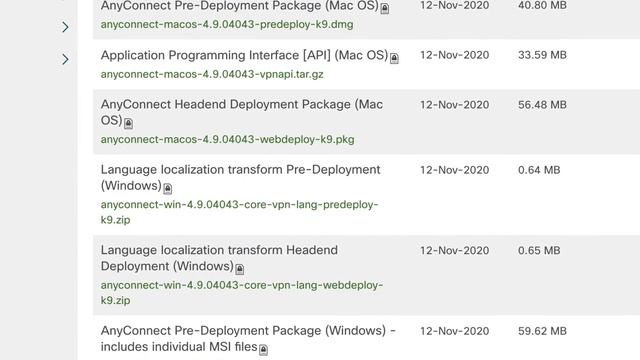Expand the upper chevron in left sidebar
The image size is (640, 360).
pos(65,27)
